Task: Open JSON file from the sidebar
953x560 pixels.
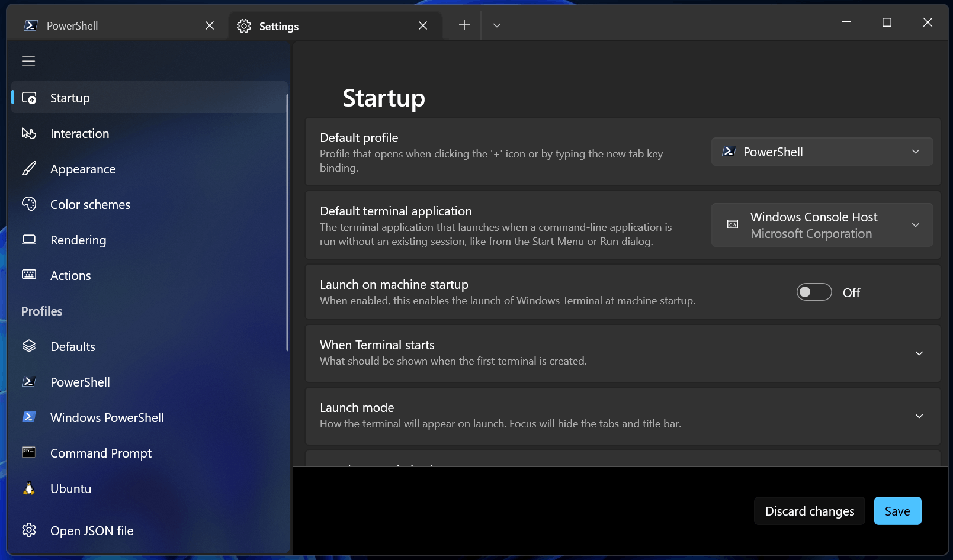Action: pyautogui.click(x=91, y=530)
